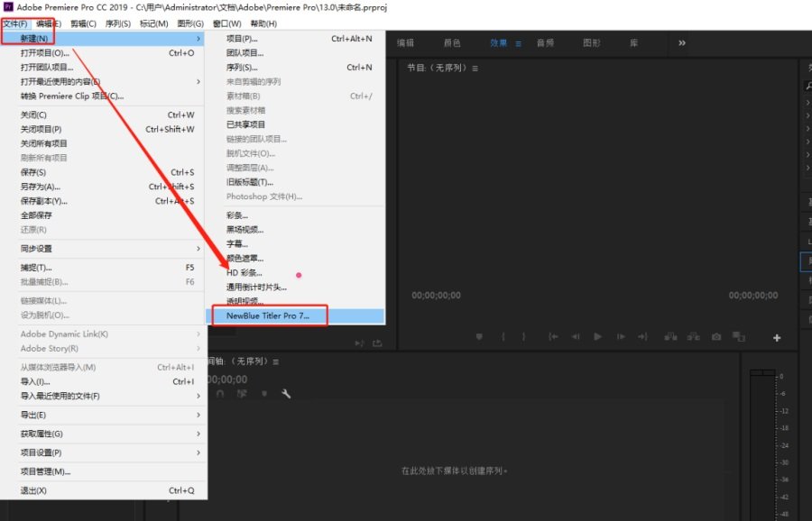Switch to the 图形 workspace tab

[x=591, y=43]
